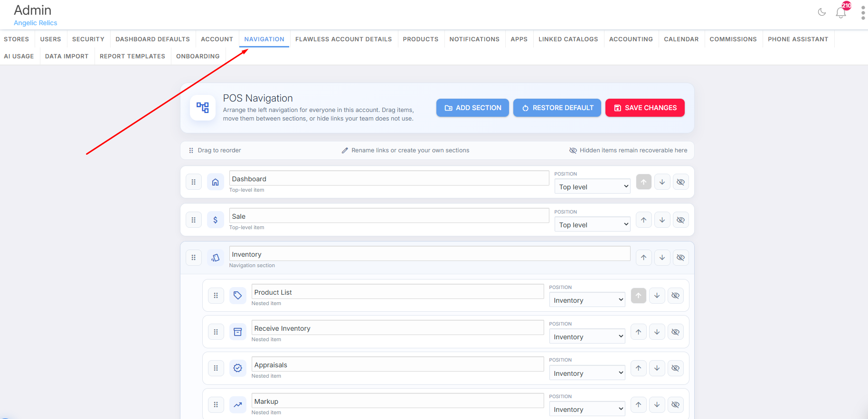The image size is (868, 419).
Task: Hide the Sale navigation item
Action: pos(681,220)
